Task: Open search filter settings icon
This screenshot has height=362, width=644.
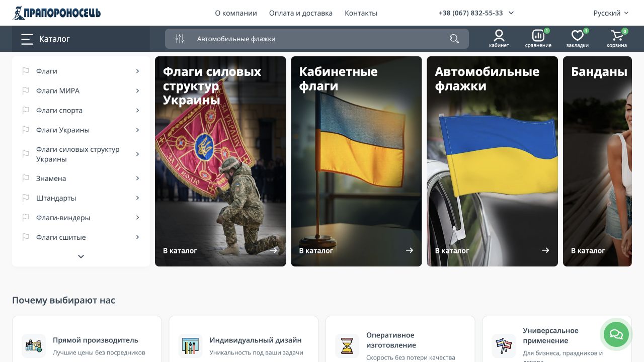Action: pyautogui.click(x=180, y=39)
